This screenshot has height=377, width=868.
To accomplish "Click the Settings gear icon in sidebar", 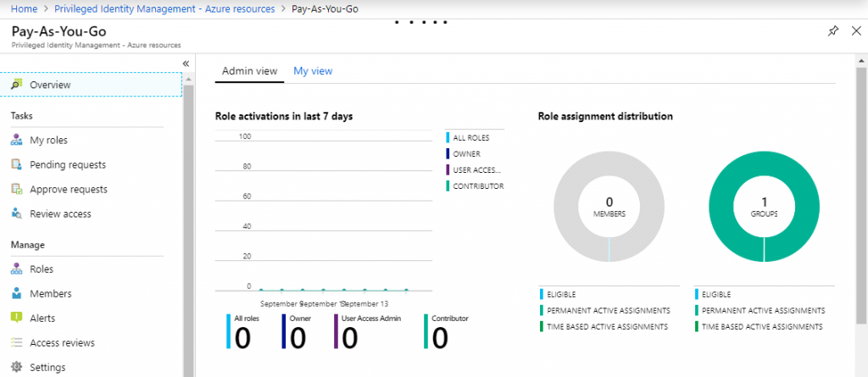I will point(17,367).
